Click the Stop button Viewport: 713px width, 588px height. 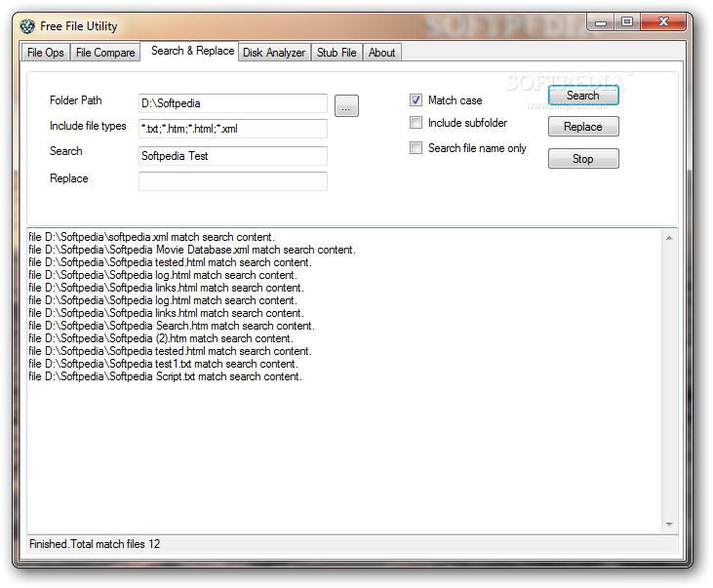coord(583,159)
